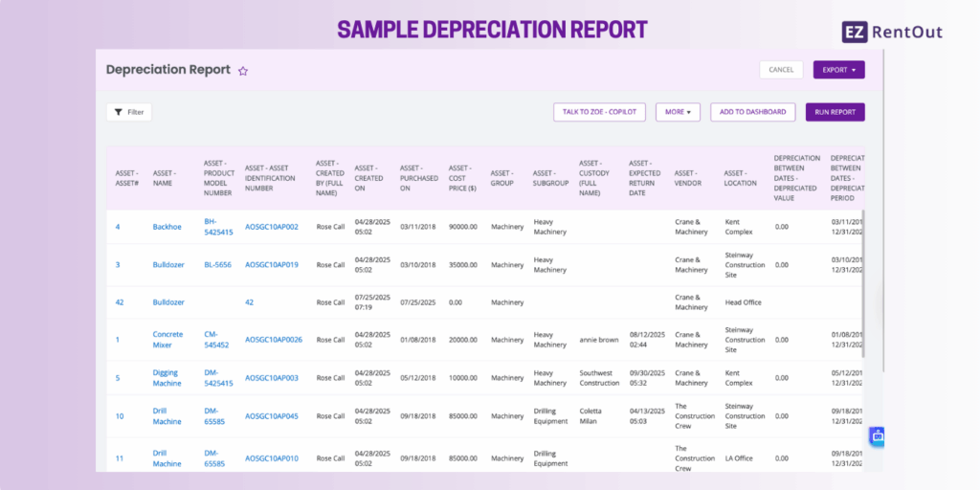The width and height of the screenshot is (980, 490).
Task: Open asset number 42 link
Action: coord(120,302)
